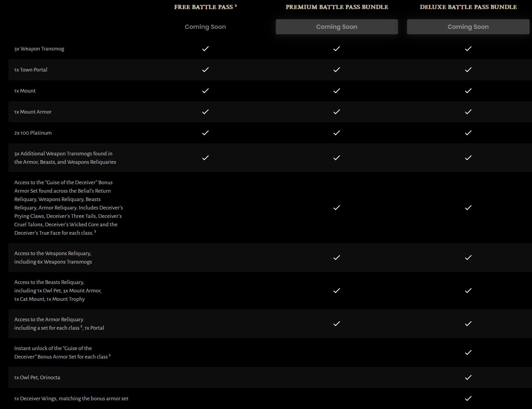Click Premium checkmark for 1x Mount Armor

(337, 111)
